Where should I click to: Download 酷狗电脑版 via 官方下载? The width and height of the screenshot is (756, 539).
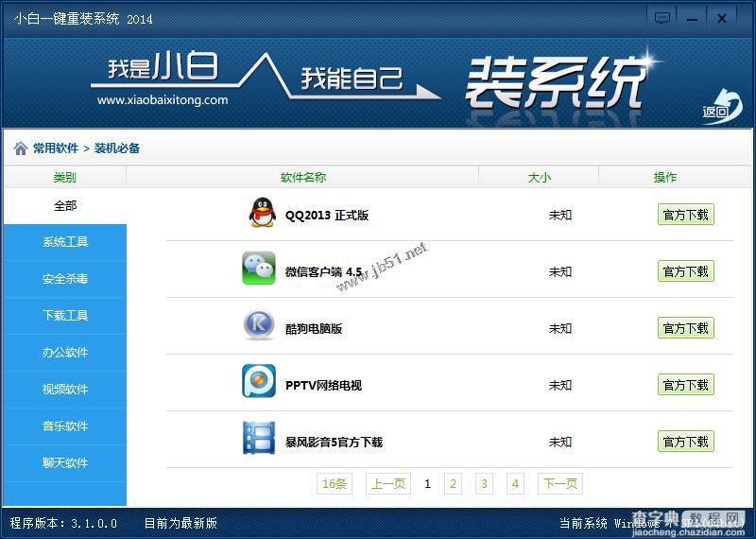tap(686, 328)
